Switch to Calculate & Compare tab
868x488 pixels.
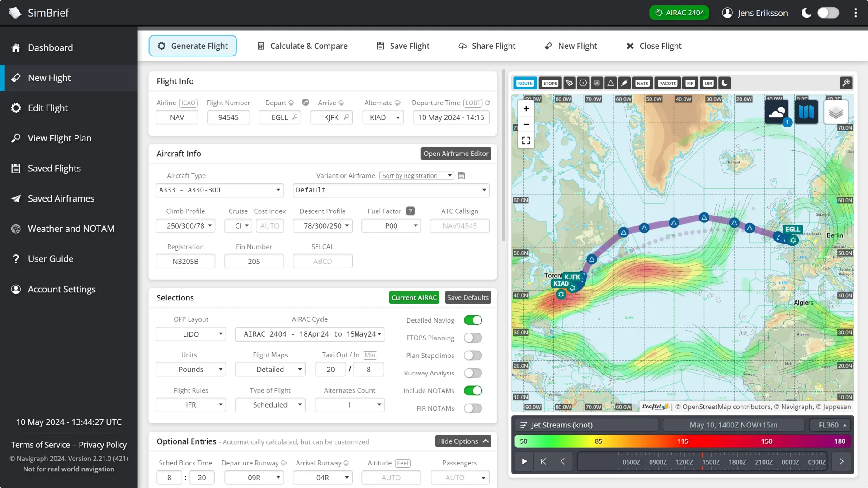(x=302, y=46)
